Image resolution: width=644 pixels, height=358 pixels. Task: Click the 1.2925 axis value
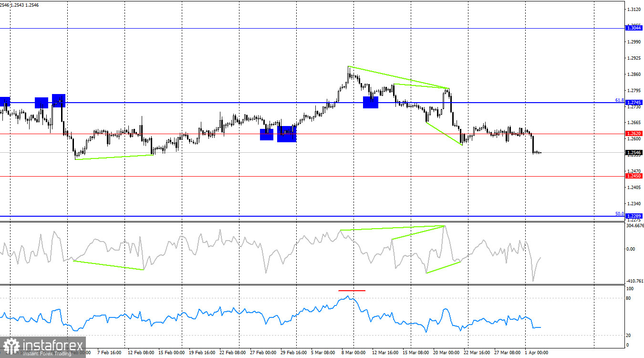tap(634, 58)
